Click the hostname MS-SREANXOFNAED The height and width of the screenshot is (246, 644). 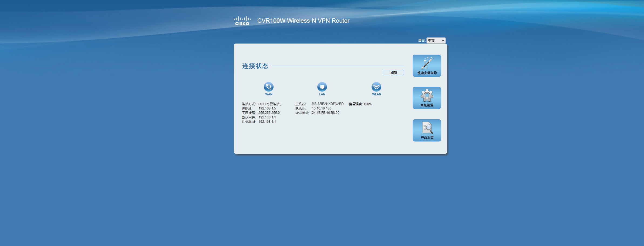328,104
